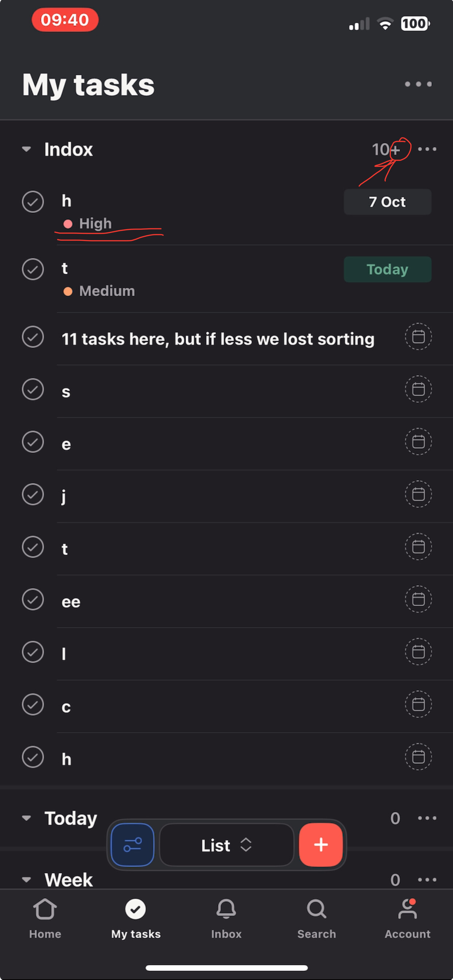
Task: Open the Today section three-dot menu
Action: (x=427, y=818)
